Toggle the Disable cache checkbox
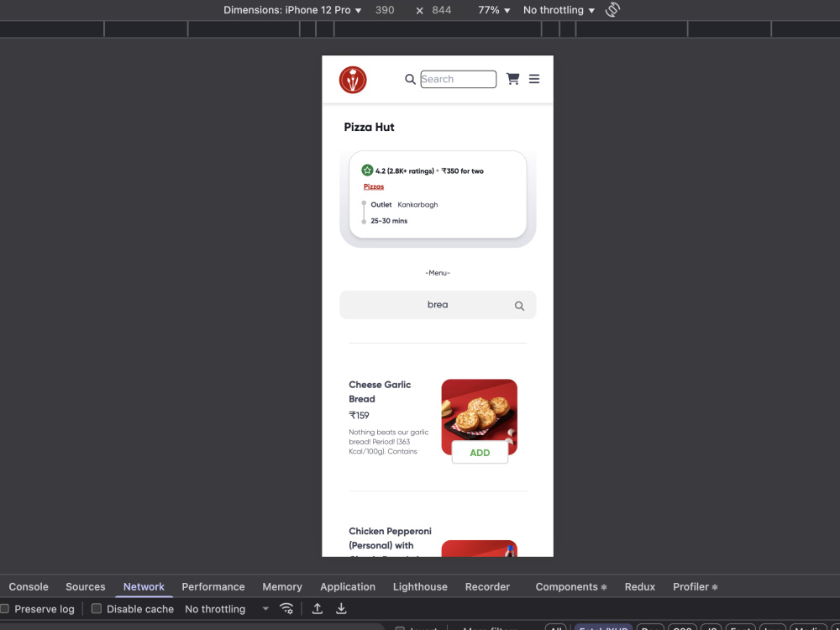 (97, 608)
